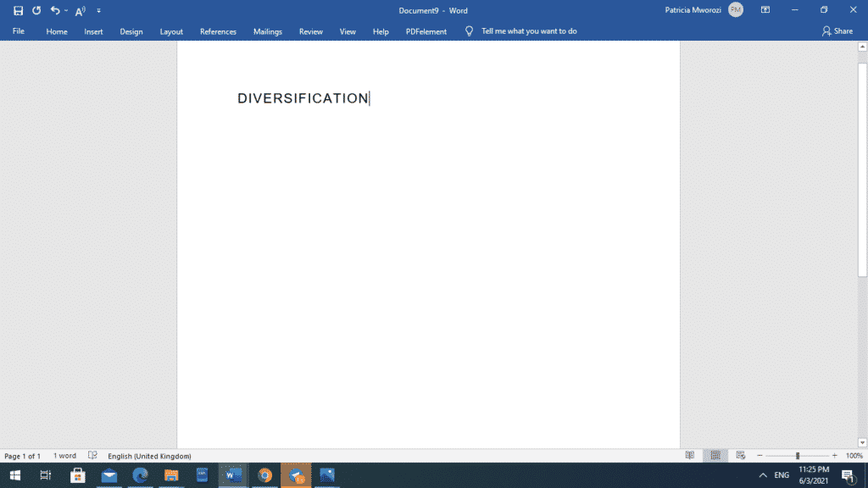Image resolution: width=868 pixels, height=488 pixels.
Task: Open Task View on the taskbar
Action: [46, 475]
